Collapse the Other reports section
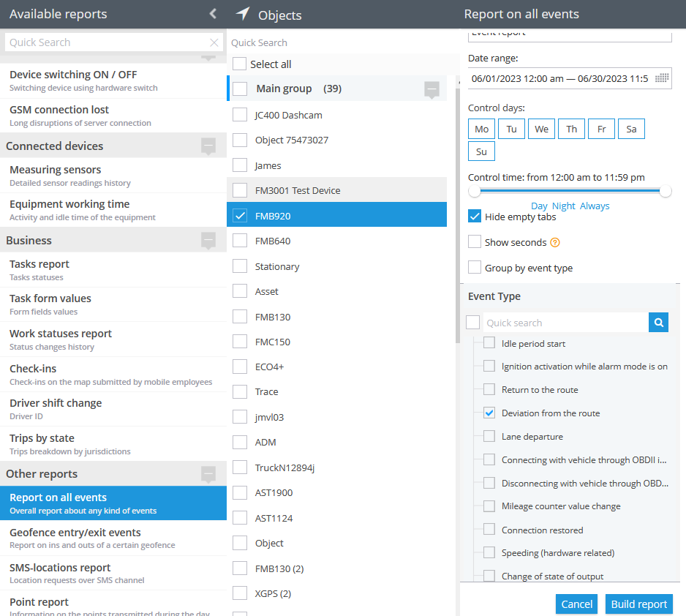 [208, 474]
